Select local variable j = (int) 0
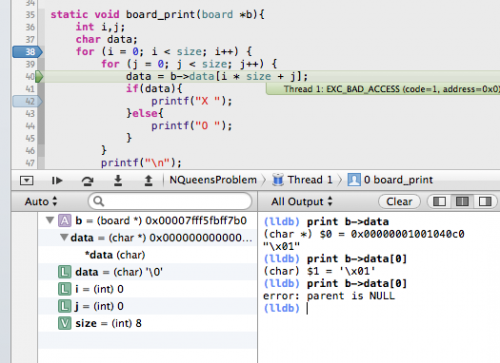Screen dimensions: 500x363 147,306
